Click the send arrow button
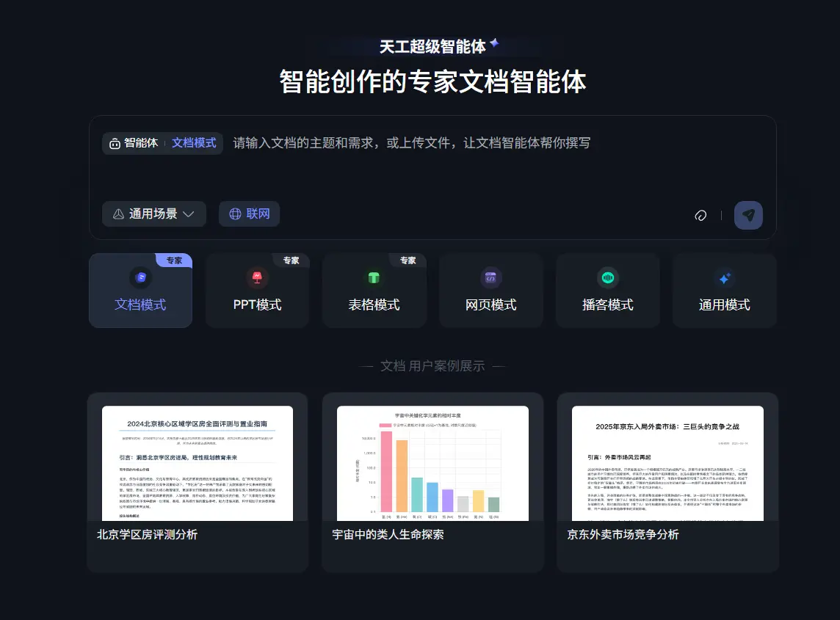Screen dimensions: 840x620 pos(748,215)
